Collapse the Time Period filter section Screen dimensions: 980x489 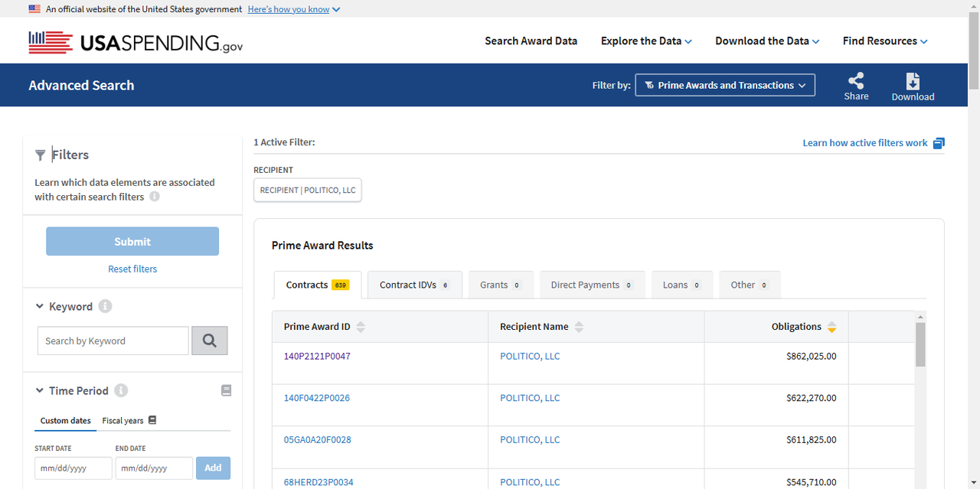(x=40, y=390)
